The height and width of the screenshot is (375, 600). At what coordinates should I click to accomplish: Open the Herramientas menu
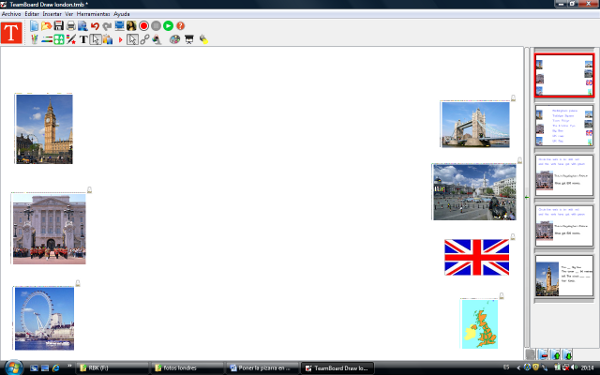coord(93,14)
